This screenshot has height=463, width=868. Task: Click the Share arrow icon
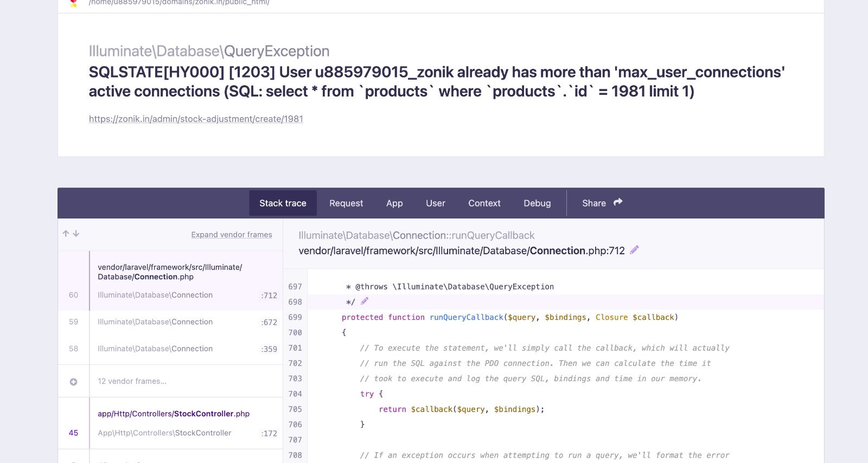tap(618, 202)
